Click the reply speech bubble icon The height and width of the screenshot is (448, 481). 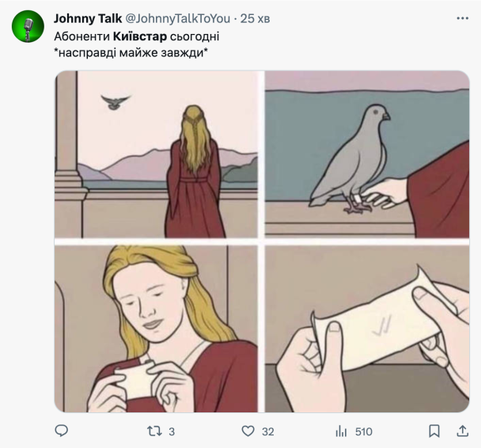tap(62, 431)
